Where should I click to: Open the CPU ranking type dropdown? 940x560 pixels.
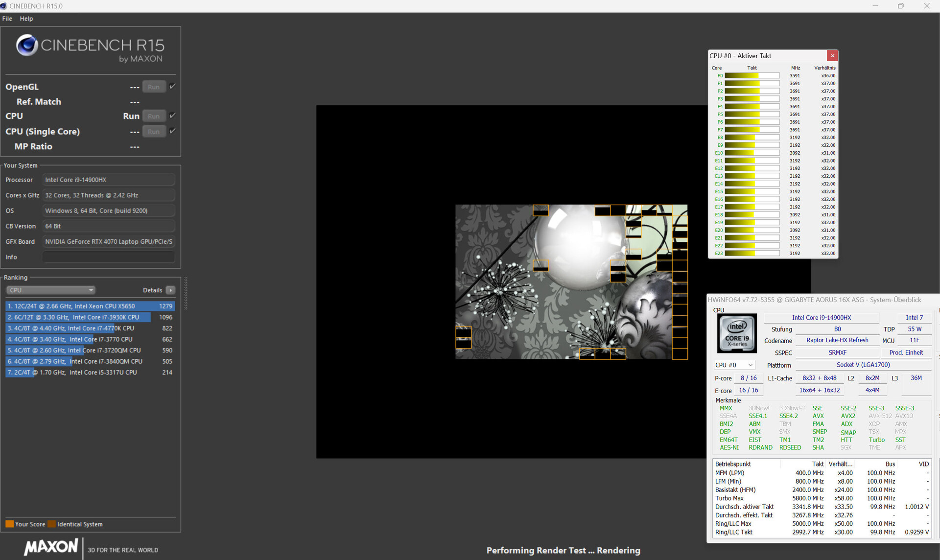(51, 290)
